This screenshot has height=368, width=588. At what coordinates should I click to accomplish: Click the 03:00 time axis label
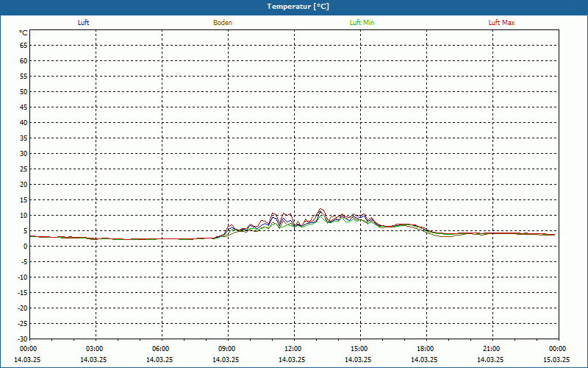coord(95,349)
